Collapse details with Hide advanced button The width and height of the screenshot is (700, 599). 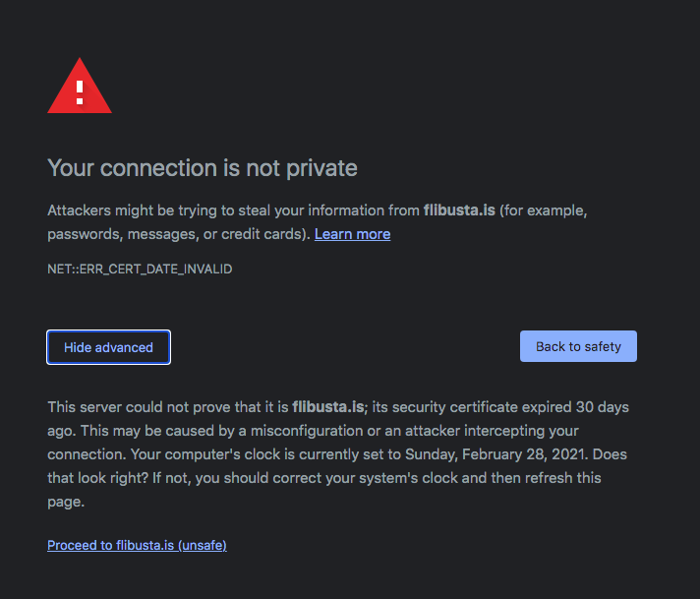coord(108,347)
